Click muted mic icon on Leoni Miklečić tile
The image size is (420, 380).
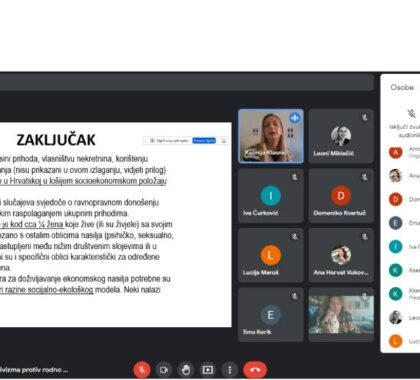[x=365, y=117]
